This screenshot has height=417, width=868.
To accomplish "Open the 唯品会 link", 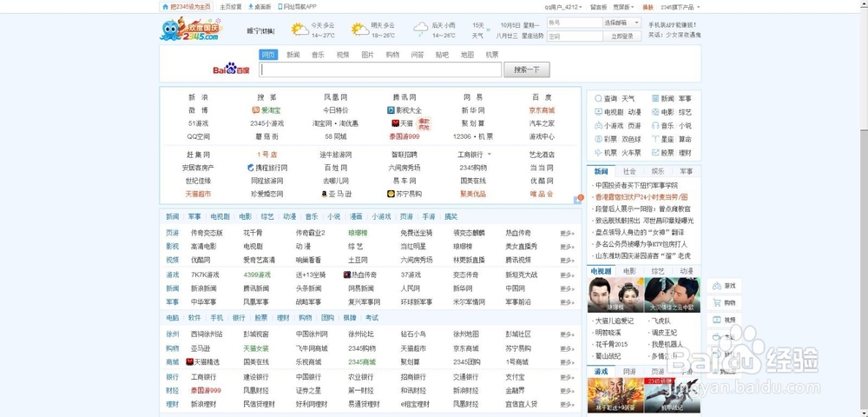I will pyautogui.click(x=542, y=194).
